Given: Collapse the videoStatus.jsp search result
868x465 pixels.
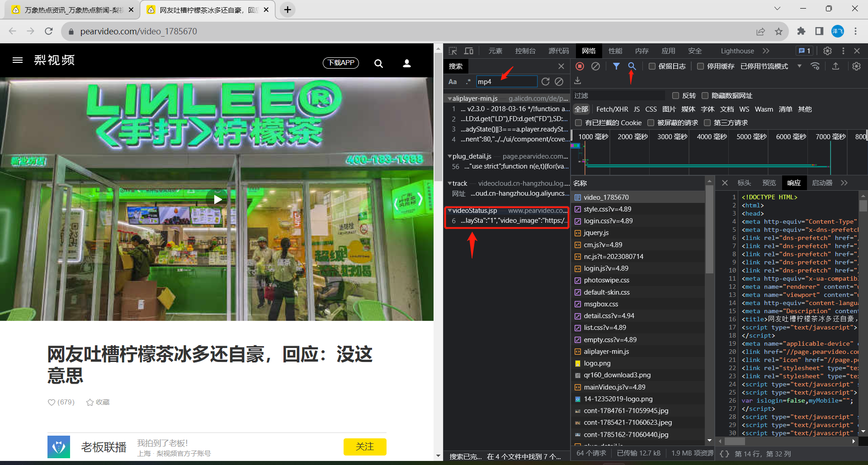Looking at the screenshot, I should click(449, 211).
